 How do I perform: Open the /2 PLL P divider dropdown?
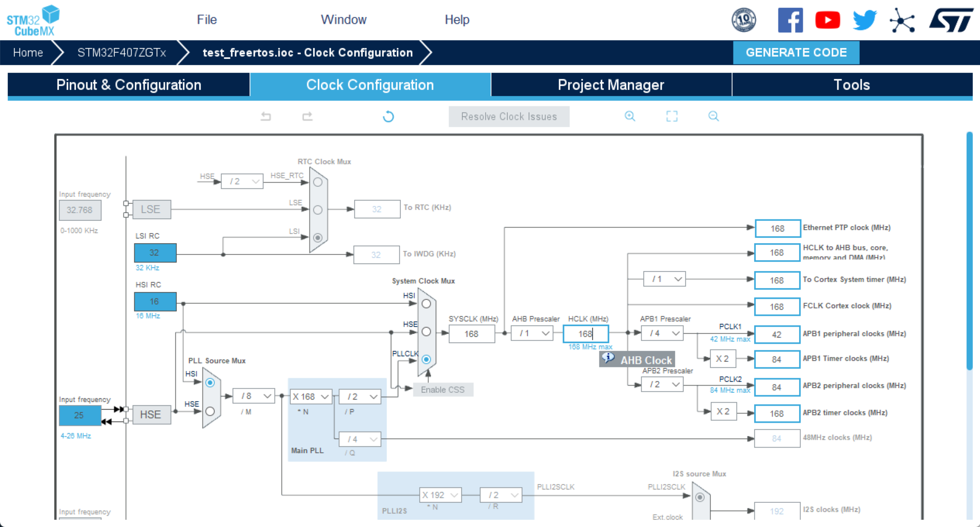[x=360, y=396]
